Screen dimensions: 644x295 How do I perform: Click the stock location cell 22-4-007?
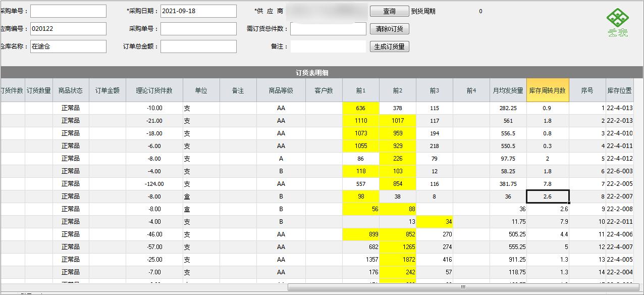tap(620, 247)
